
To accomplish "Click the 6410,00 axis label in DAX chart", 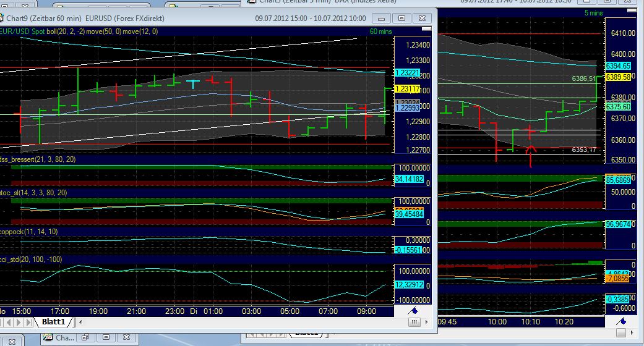I will click(623, 33).
